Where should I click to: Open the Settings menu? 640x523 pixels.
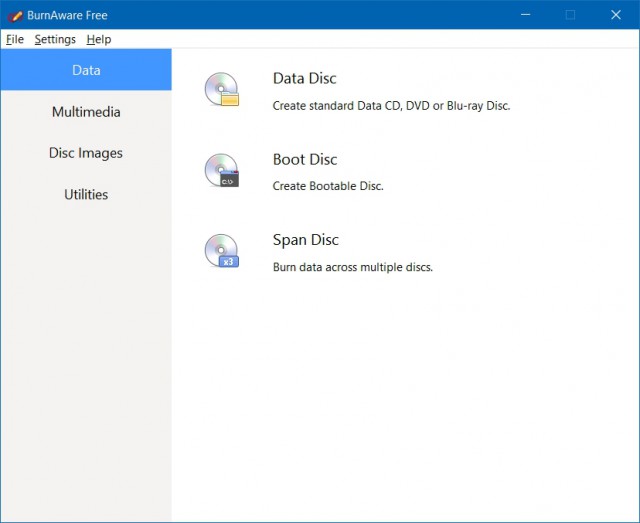point(55,39)
